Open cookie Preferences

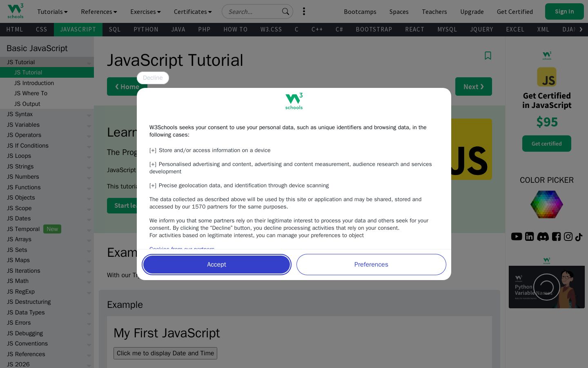click(x=371, y=265)
